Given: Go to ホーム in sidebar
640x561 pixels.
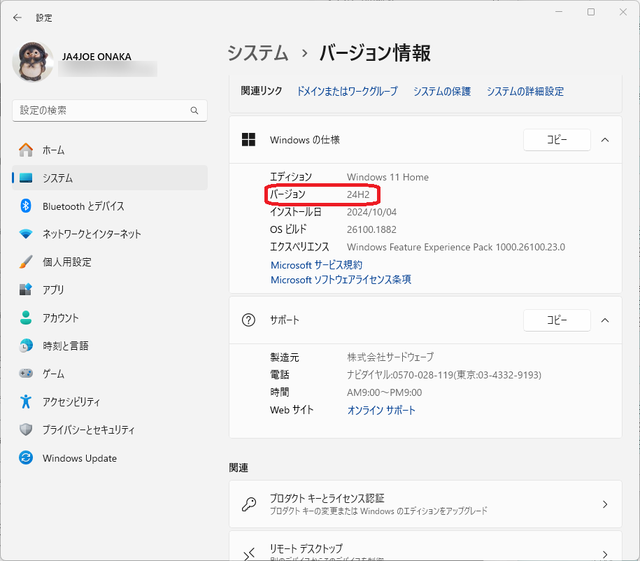Looking at the screenshot, I should point(53,150).
